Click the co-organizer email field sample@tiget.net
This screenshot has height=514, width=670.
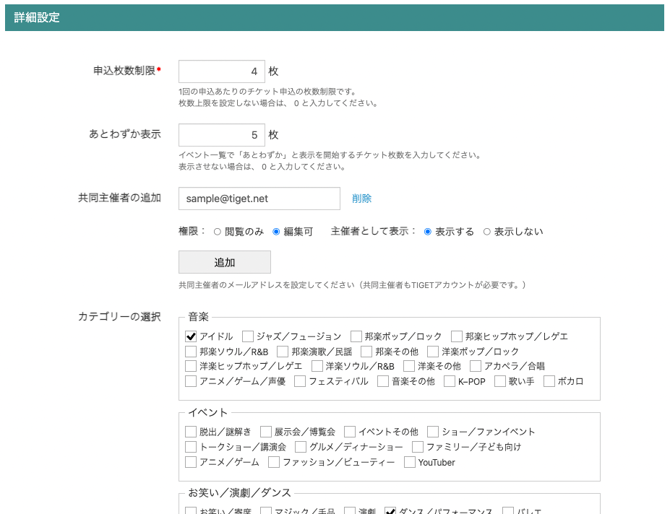pyautogui.click(x=259, y=198)
